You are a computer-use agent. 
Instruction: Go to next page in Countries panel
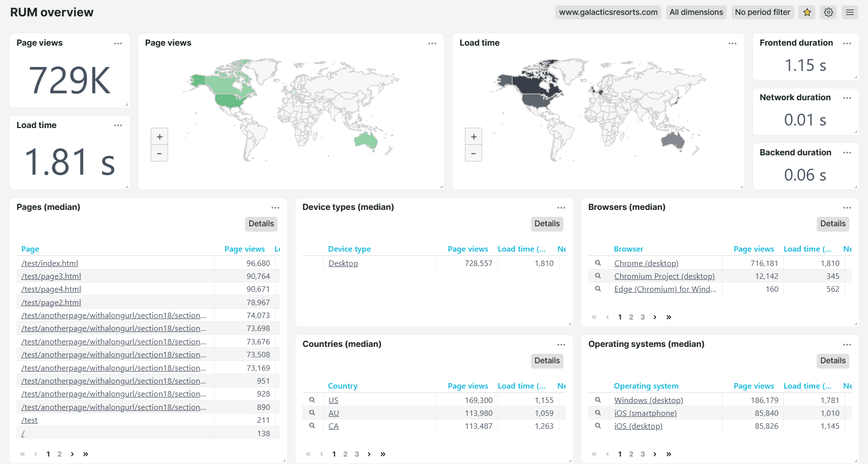tap(369, 454)
